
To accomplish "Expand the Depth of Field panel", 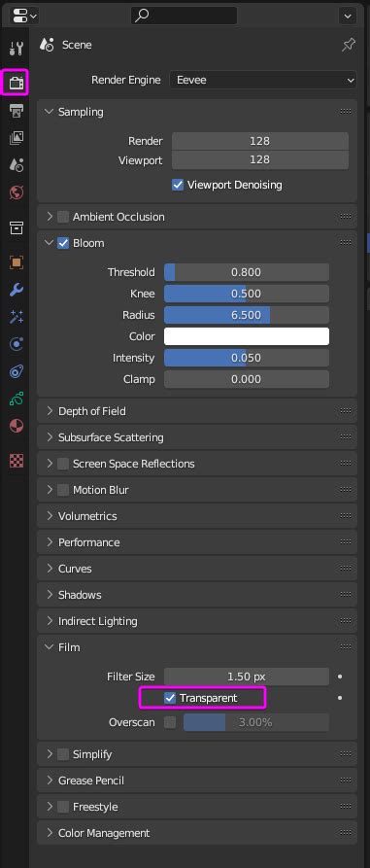I will click(x=197, y=411).
